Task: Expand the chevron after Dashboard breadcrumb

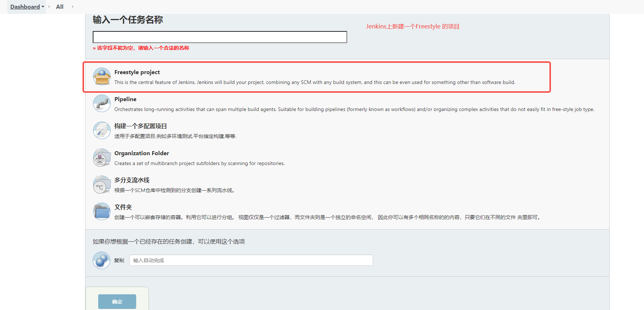Action: (x=49, y=7)
